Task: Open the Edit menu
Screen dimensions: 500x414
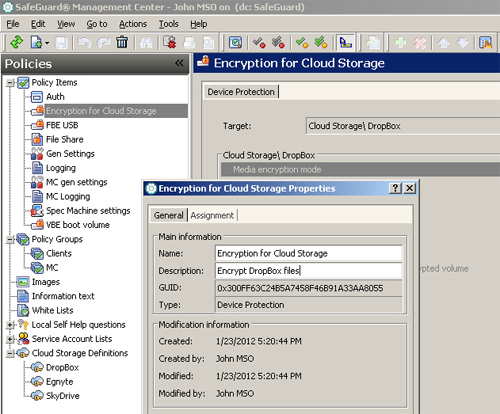Action: pos(38,24)
